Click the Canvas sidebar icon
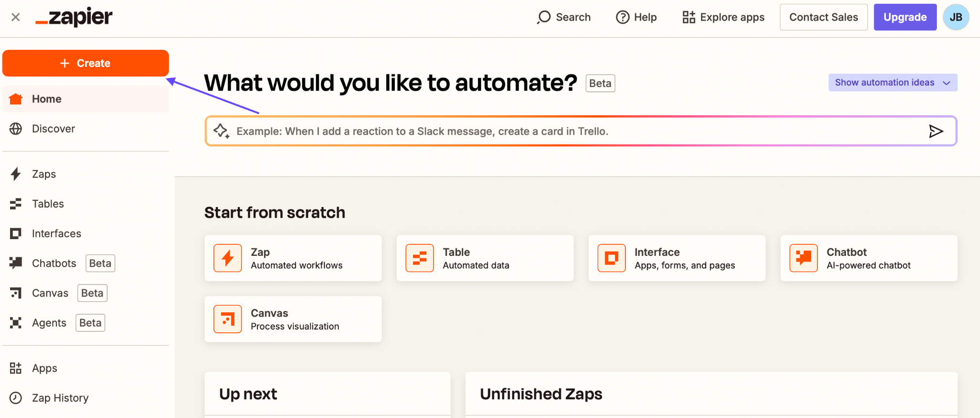Screen dimensions: 980x418 pos(16,293)
